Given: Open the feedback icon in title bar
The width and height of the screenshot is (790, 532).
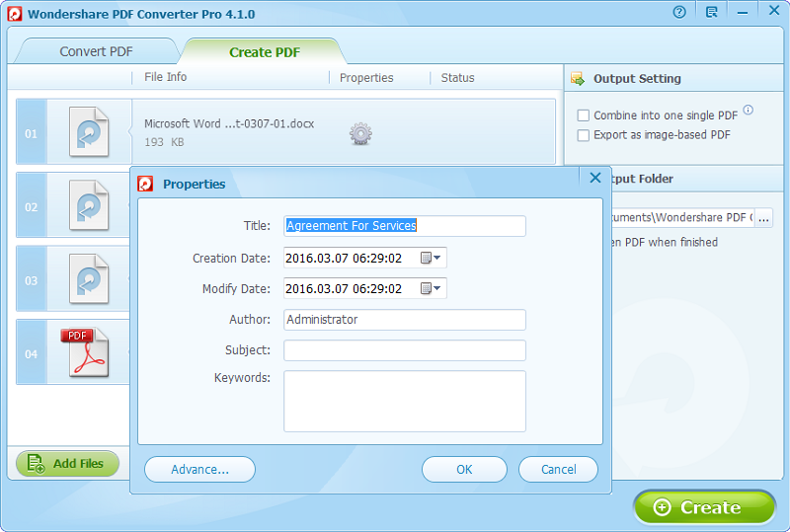Looking at the screenshot, I should click(x=711, y=12).
